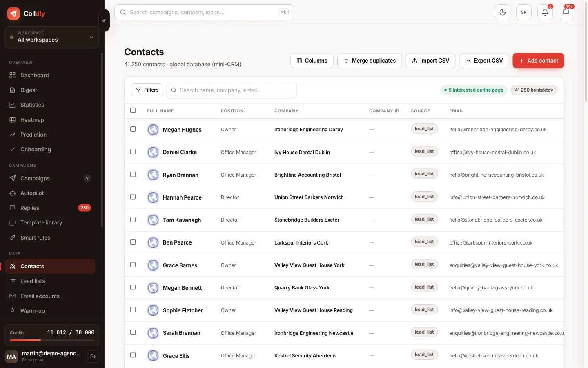The image size is (588, 368).
Task: Open the notifications bell
Action: click(x=545, y=12)
